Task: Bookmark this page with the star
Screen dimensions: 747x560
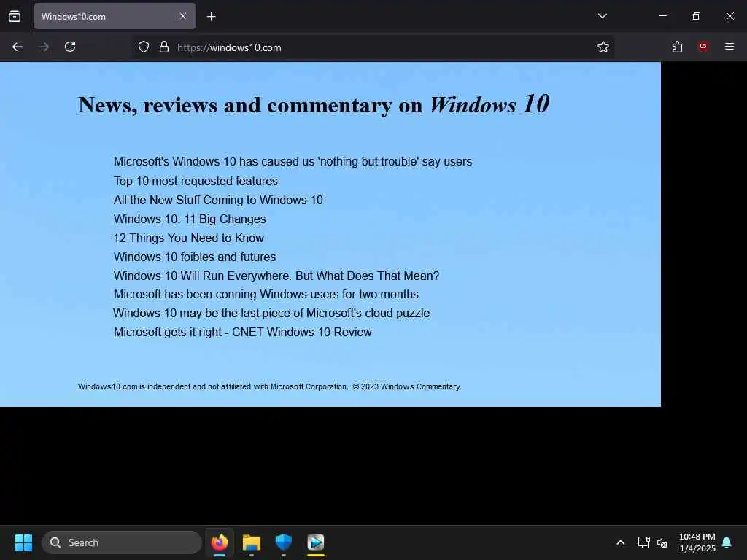Action: [x=603, y=47]
